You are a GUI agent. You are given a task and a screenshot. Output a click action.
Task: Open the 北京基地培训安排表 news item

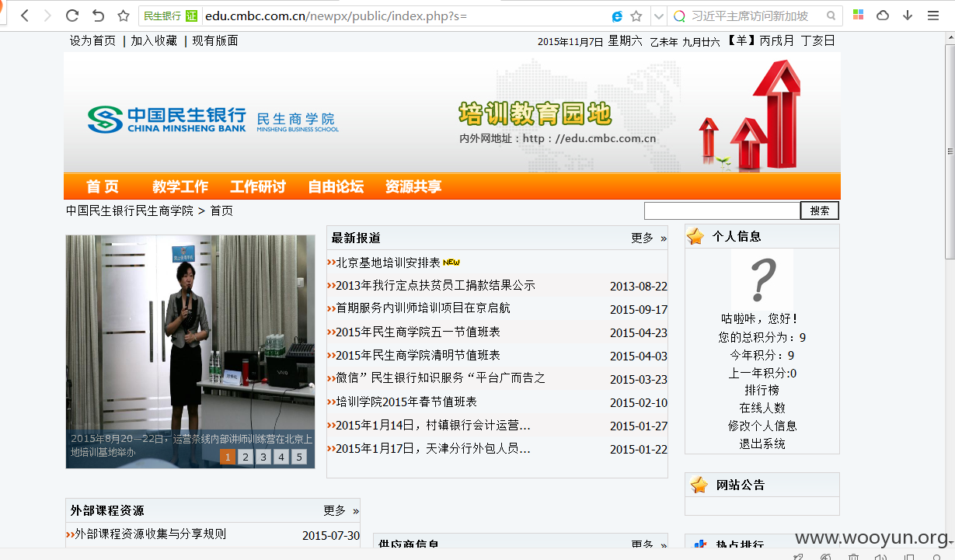388,263
